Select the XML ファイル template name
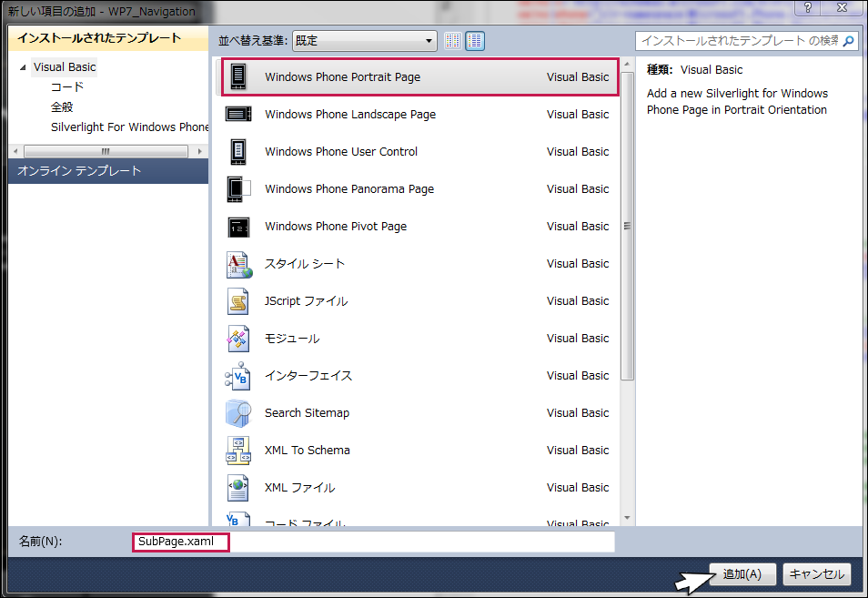This screenshot has width=868, height=598. pyautogui.click(x=300, y=488)
